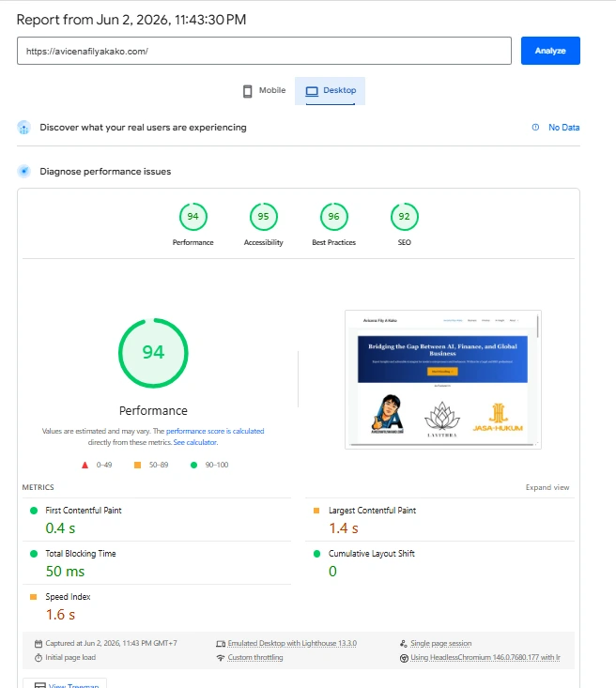Click the orange square beside Largest Contentful Paint
This screenshot has height=688, width=616.
click(316, 511)
